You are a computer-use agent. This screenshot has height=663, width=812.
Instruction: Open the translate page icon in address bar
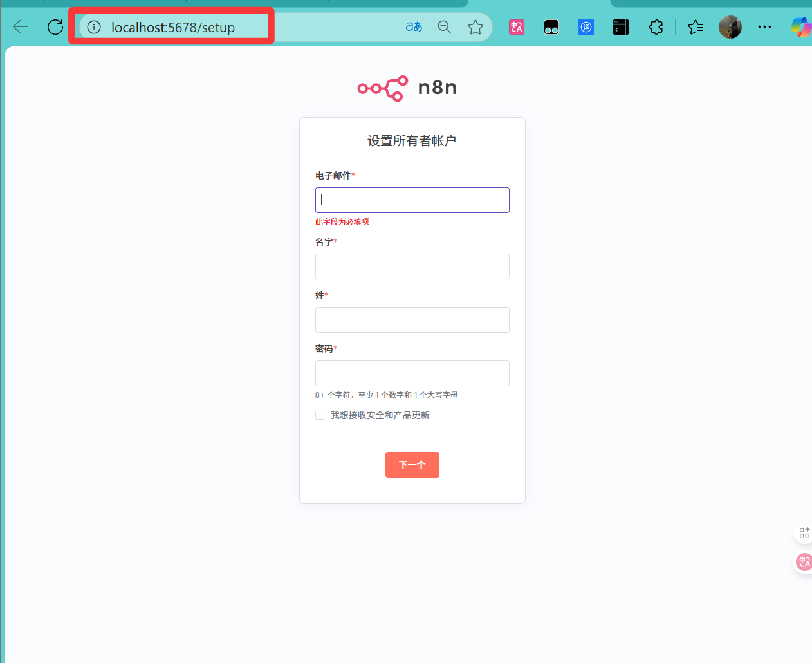click(x=414, y=27)
